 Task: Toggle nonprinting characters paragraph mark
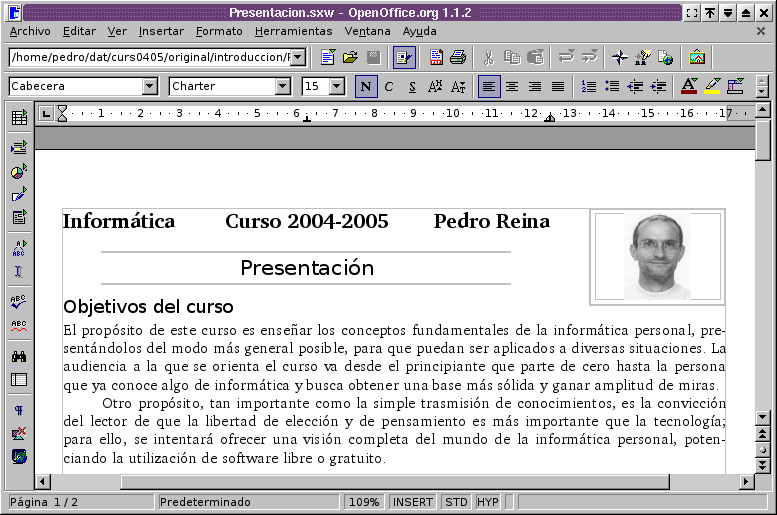click(19, 410)
